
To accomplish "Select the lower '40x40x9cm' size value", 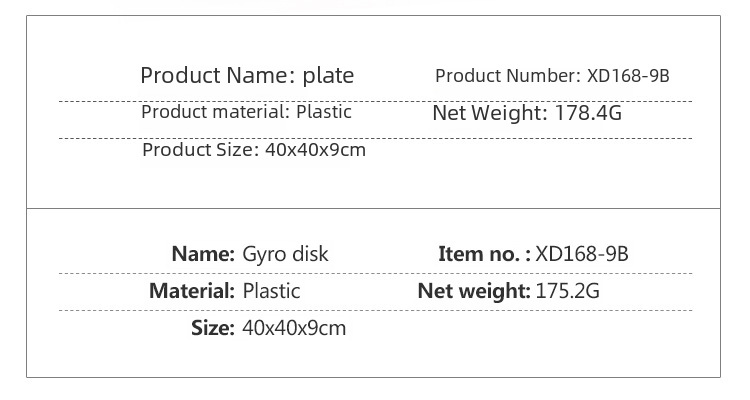I will tap(294, 328).
